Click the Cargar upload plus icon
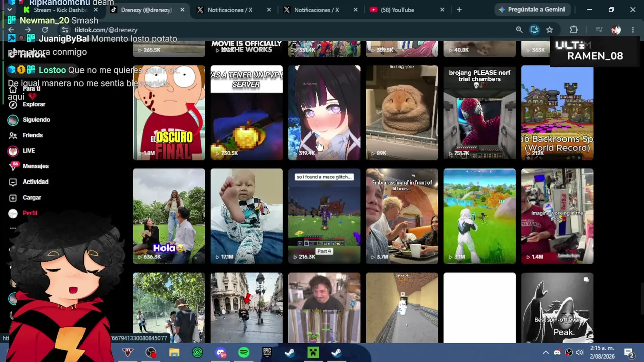Screen dimensions: 644x362 pyautogui.click(x=13, y=198)
